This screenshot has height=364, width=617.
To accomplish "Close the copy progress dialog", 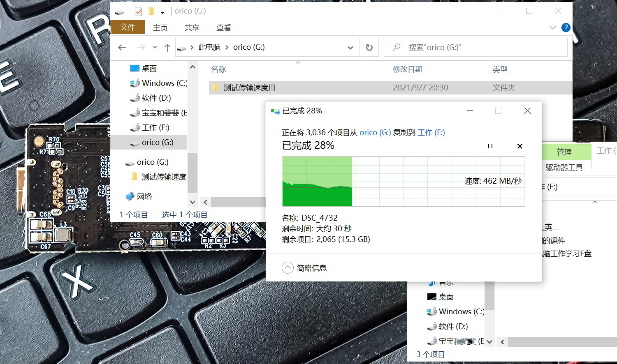I will pos(527,111).
